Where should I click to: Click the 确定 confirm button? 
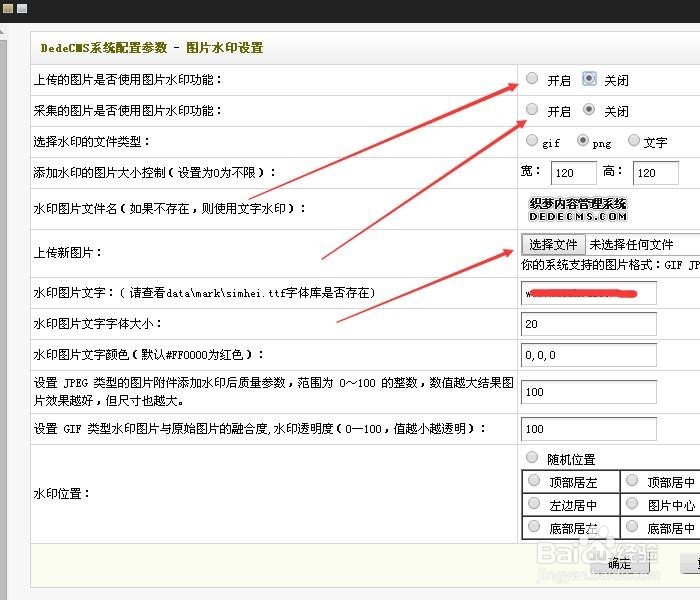(x=620, y=564)
